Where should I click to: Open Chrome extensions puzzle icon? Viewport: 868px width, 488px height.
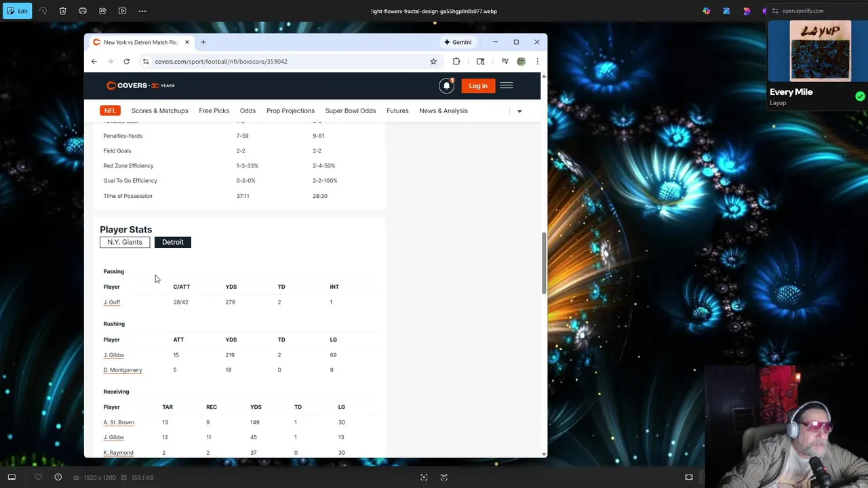coord(456,61)
